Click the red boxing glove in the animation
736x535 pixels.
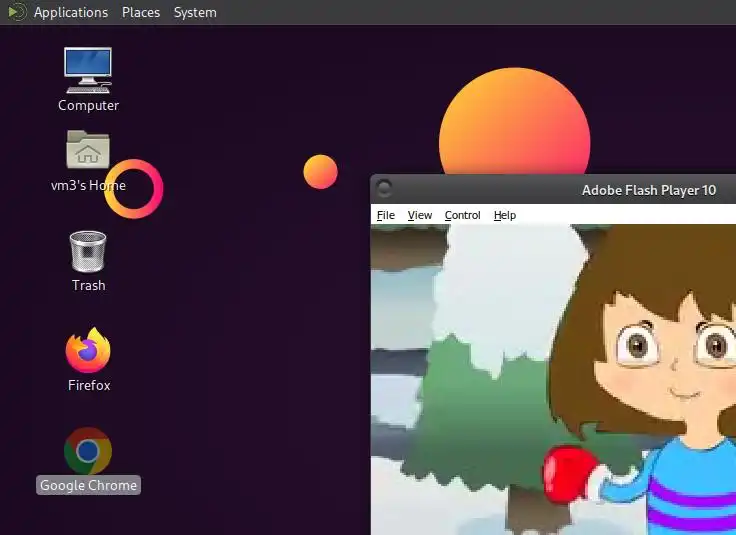point(569,473)
